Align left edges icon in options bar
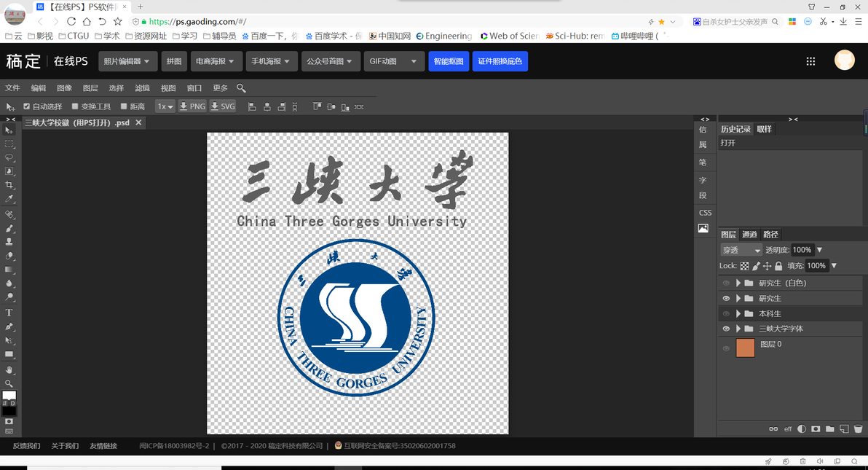This screenshot has height=470, width=868. point(252,106)
